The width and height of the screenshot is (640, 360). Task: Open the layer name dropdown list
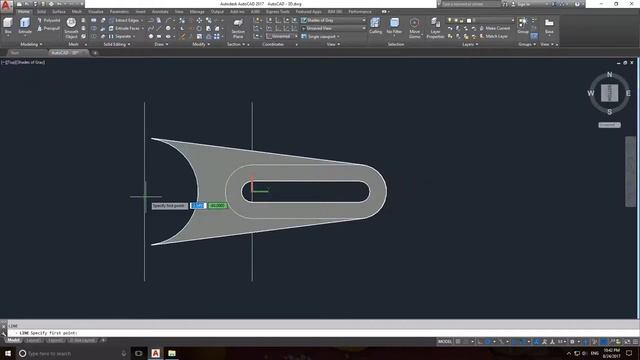point(481,20)
